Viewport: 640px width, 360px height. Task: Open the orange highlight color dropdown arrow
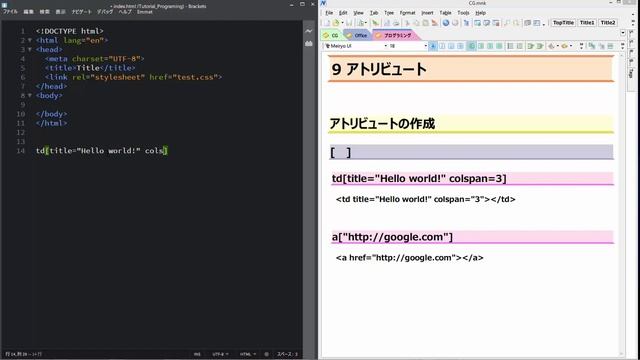(571, 46)
